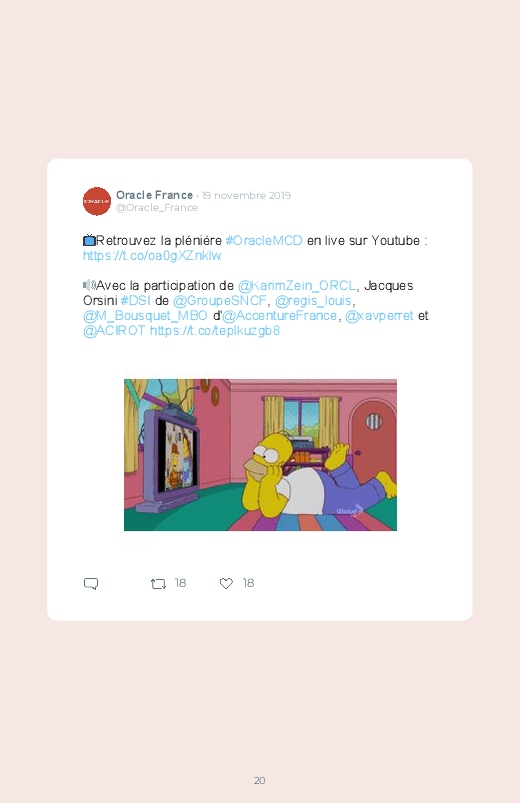
Task: Click the heart like icon
Action: pos(226,583)
